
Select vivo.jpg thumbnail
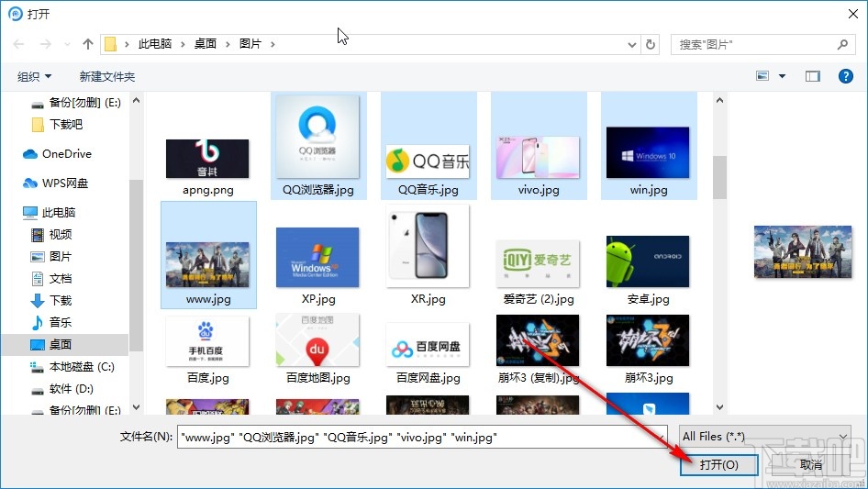click(538, 157)
